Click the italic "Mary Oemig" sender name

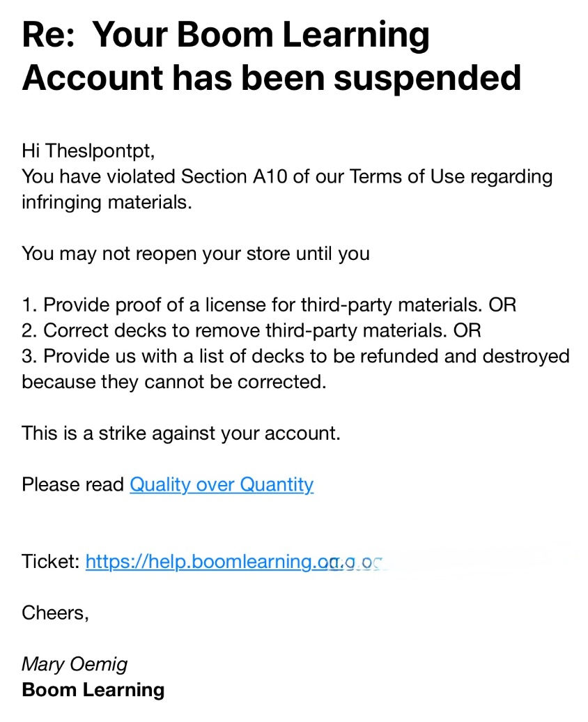(75, 664)
